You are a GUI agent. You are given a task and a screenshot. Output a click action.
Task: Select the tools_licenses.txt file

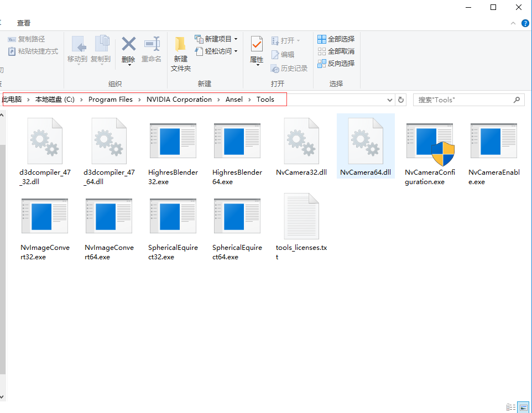301,227
